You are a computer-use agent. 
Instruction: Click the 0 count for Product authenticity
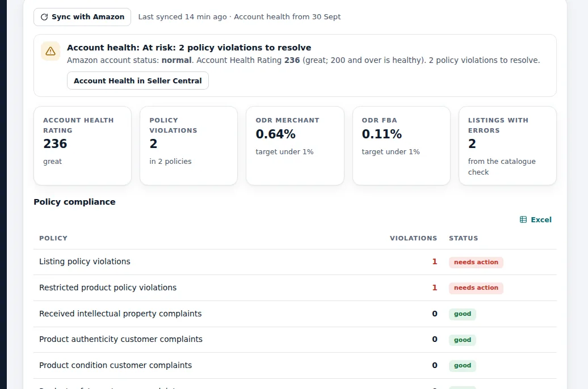[435, 339]
